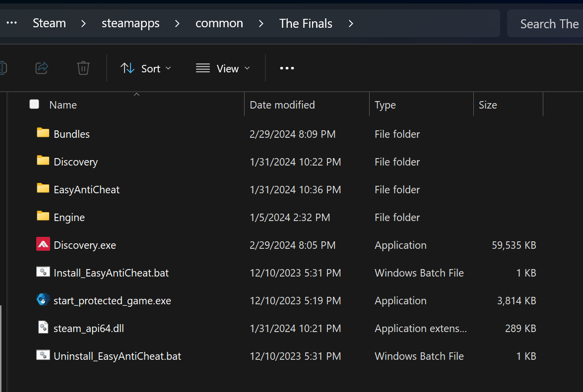This screenshot has width=583, height=392.
Task: Navigate to Steam in breadcrumb
Action: (x=49, y=23)
